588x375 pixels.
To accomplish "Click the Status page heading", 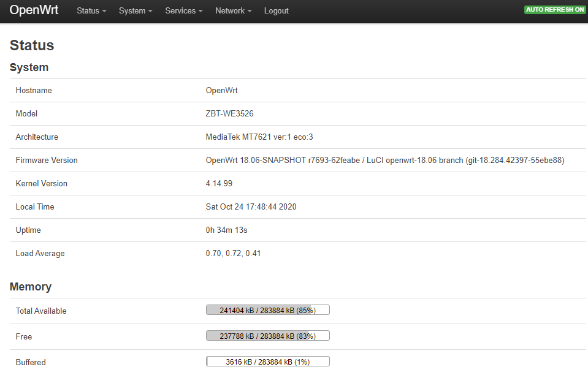I will [x=32, y=45].
